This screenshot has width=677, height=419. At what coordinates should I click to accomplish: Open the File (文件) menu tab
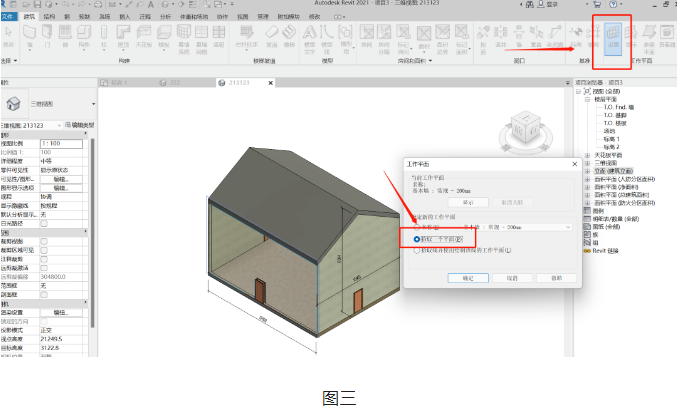8,17
